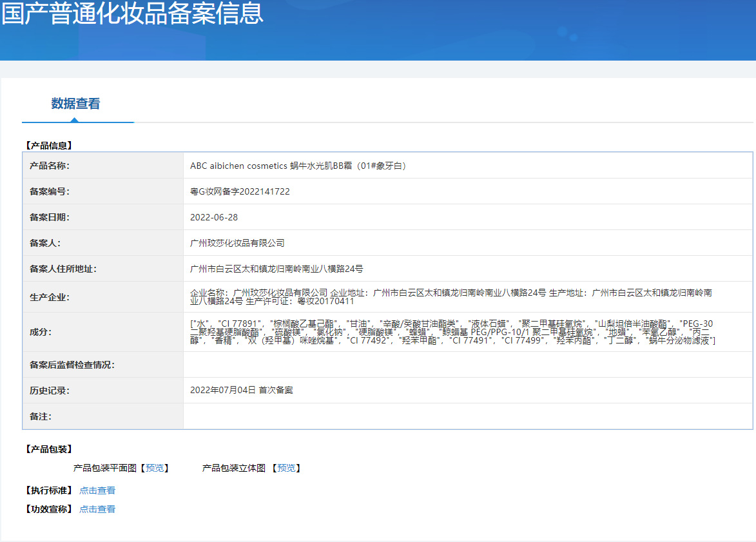Select the 备案日期 label cell
The width and height of the screenshot is (756, 542).
click(102, 217)
